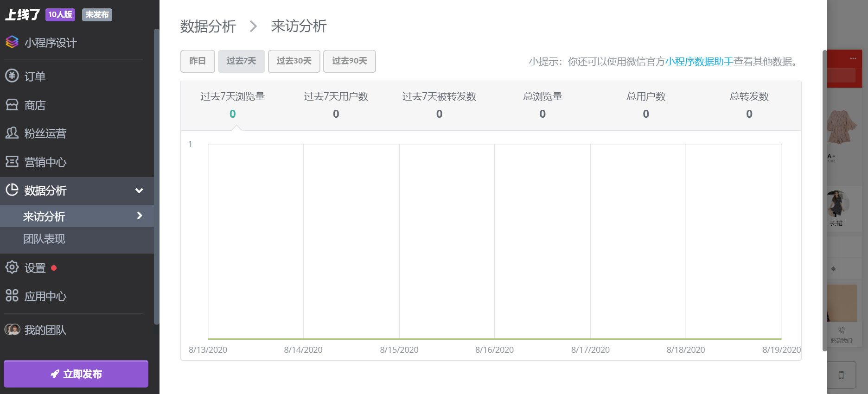Click the 粉丝运营 users icon
868x394 pixels.
12,133
